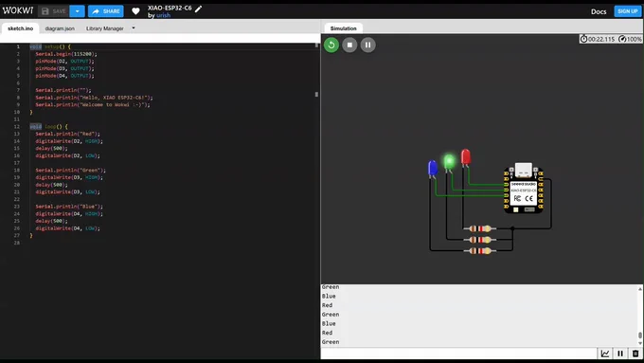Open the author profile link urish

[163, 15]
